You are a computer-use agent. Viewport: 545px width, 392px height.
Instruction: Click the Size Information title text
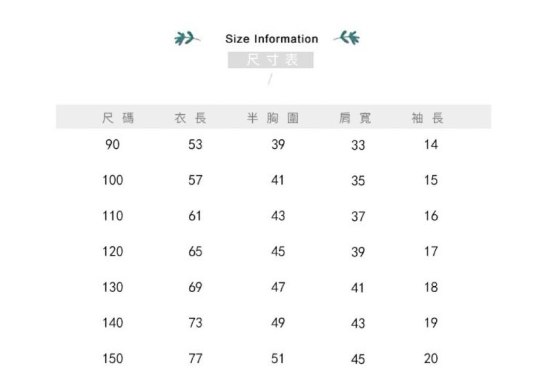click(271, 39)
